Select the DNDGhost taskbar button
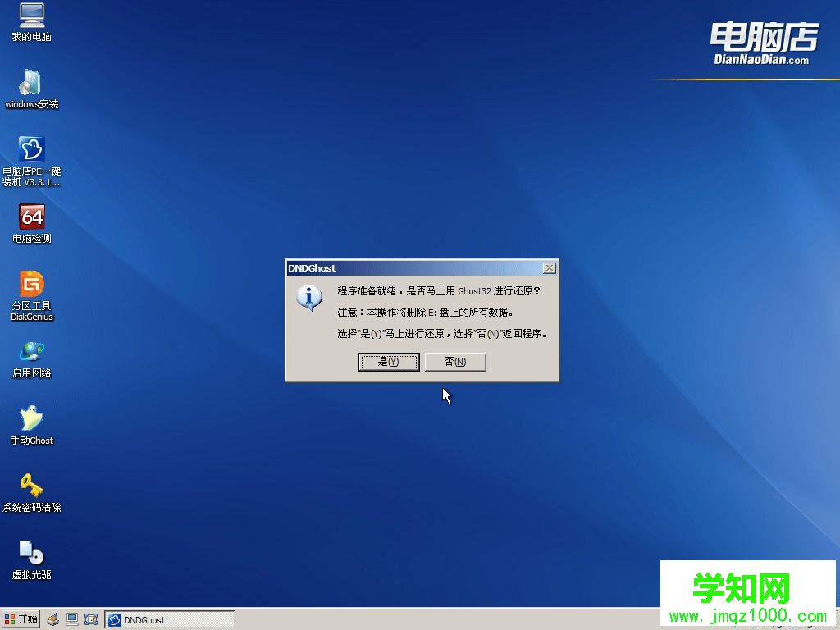Viewport: 840px width, 630px height. pos(170,619)
